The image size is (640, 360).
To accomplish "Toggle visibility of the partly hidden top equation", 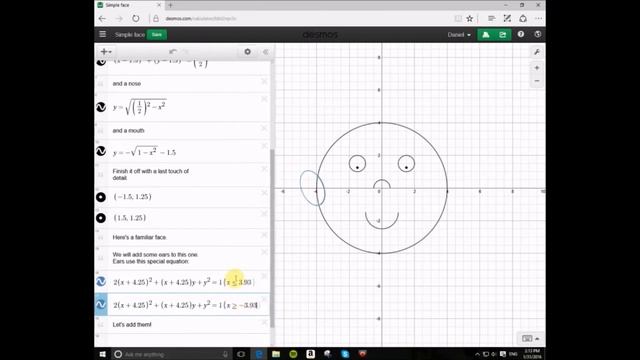I will pyautogui.click(x=101, y=62).
